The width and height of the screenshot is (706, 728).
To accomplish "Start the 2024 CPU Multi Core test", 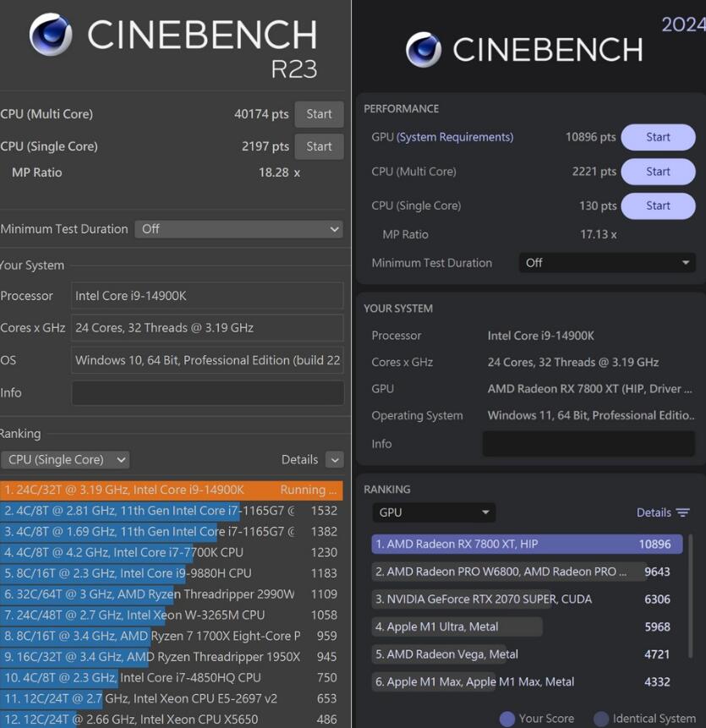I will 658,172.
